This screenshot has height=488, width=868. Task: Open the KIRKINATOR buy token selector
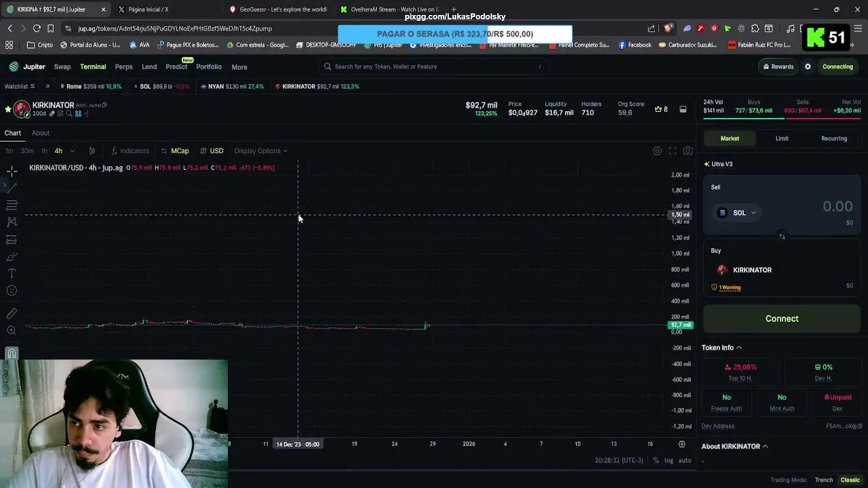(x=744, y=270)
